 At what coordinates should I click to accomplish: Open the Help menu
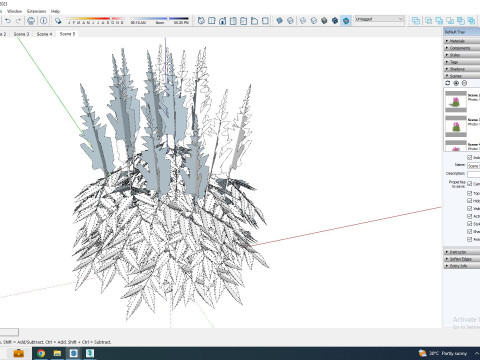55,11
